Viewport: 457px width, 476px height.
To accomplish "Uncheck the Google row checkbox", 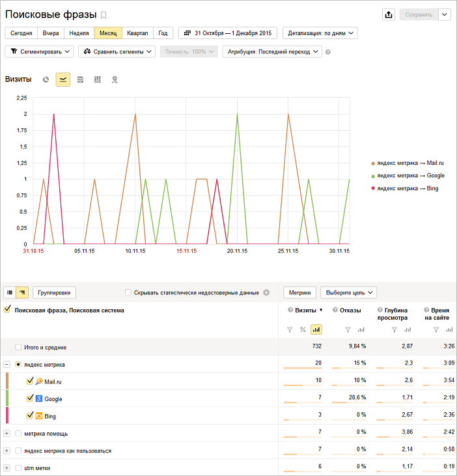I will pos(30,399).
